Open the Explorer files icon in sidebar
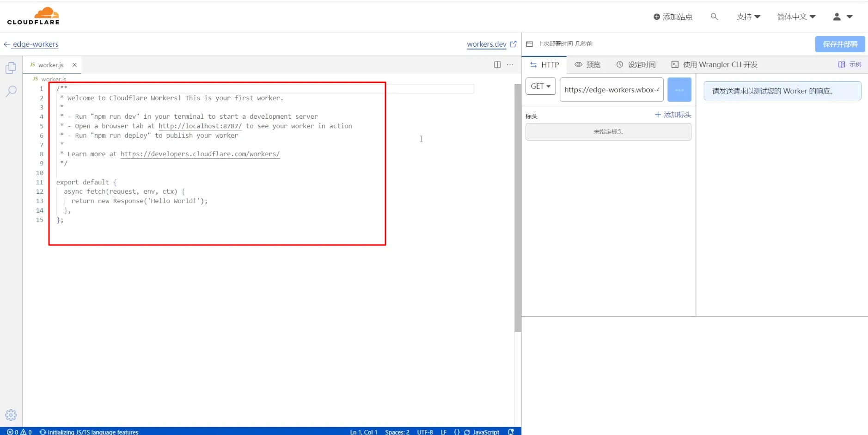 pyautogui.click(x=11, y=68)
